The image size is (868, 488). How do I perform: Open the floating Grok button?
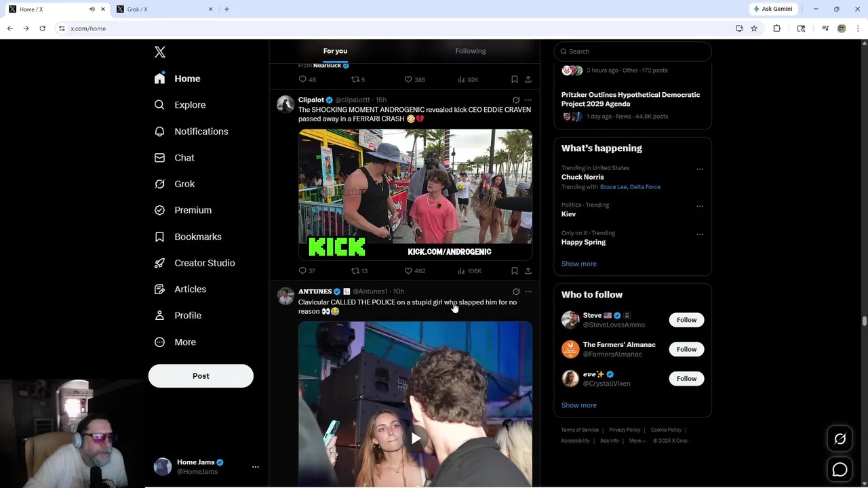(840, 439)
